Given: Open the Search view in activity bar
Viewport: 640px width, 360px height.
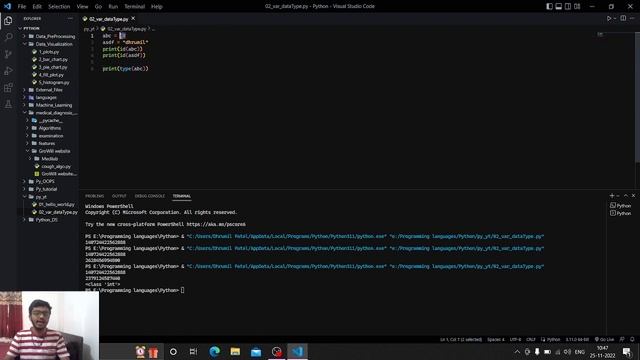Looking at the screenshot, I should [8, 37].
